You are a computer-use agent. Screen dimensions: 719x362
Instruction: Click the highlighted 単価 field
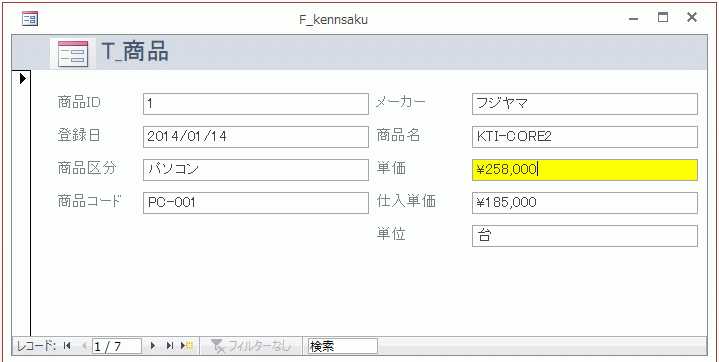(x=585, y=170)
